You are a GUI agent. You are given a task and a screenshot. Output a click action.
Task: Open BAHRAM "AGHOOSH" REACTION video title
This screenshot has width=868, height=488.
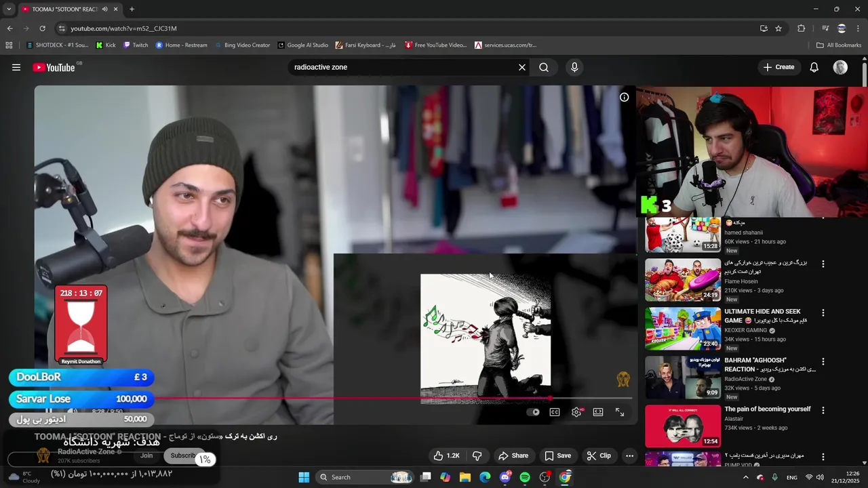[x=770, y=365]
